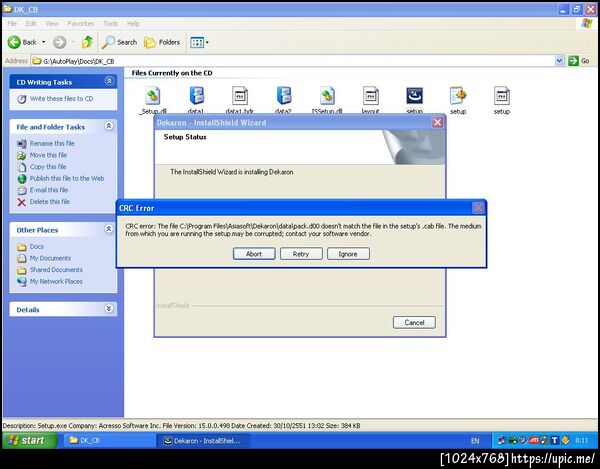The height and width of the screenshot is (469, 600).
Task: Select the setup configuration file with gear icon
Action: click(x=458, y=96)
